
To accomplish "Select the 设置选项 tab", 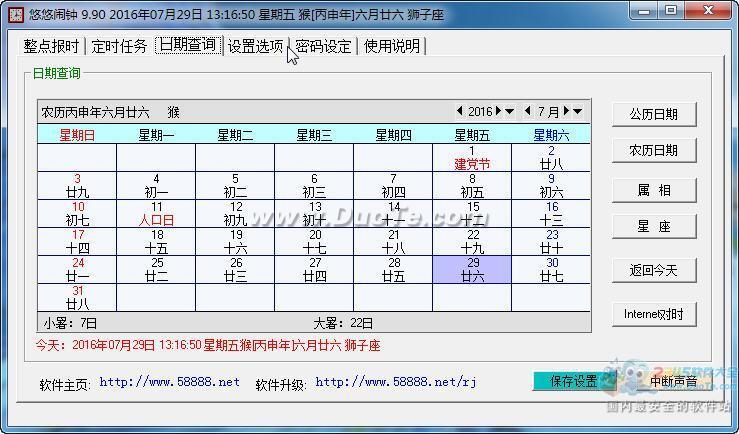I will point(255,46).
